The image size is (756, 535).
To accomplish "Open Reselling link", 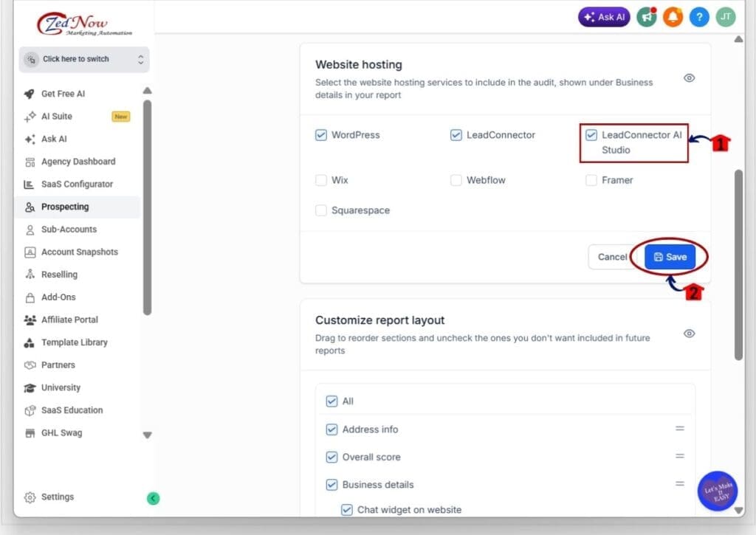I will (x=59, y=275).
